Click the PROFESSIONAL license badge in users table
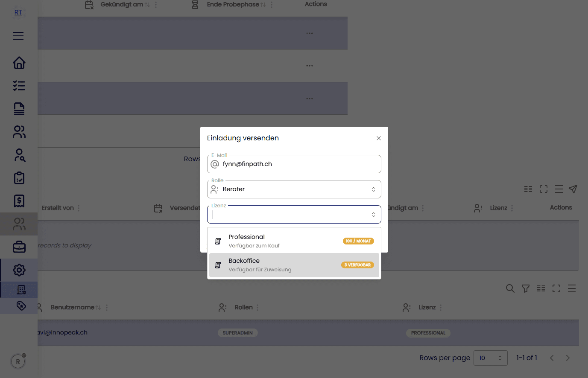The image size is (588, 378). [428, 333]
